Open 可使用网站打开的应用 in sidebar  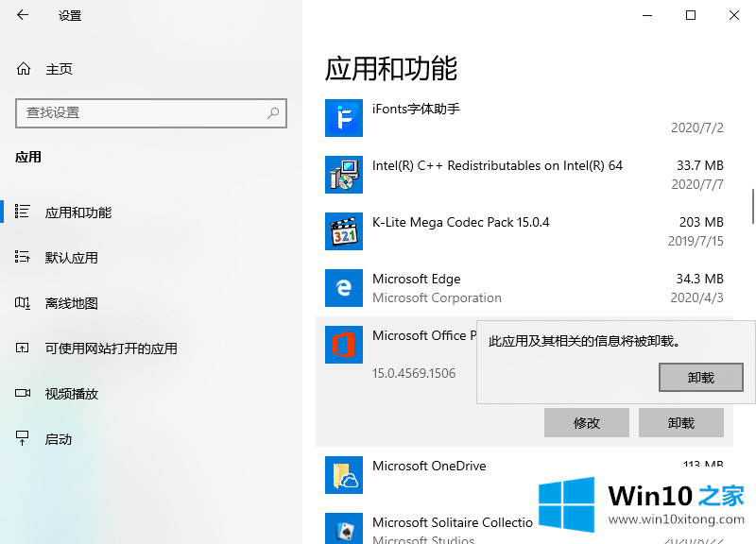pos(111,348)
